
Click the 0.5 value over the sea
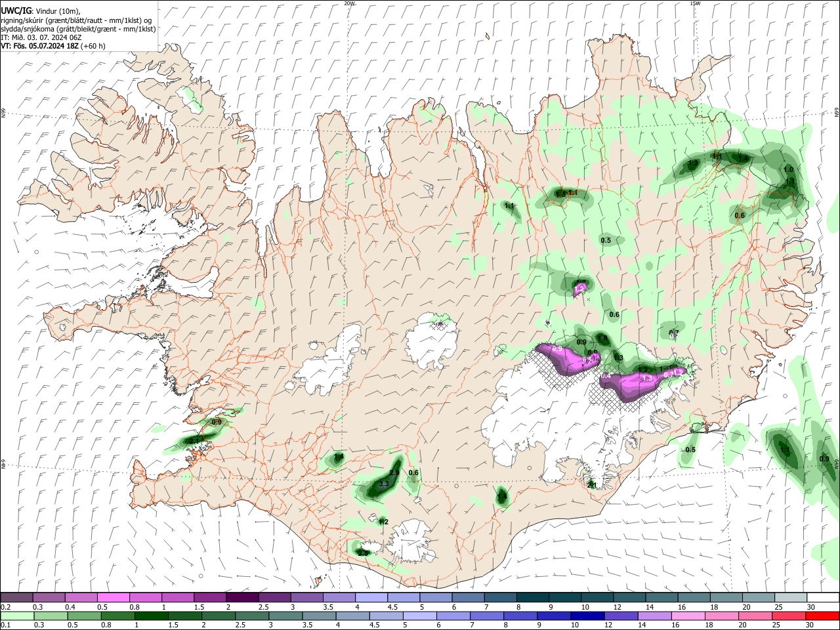[690, 450]
